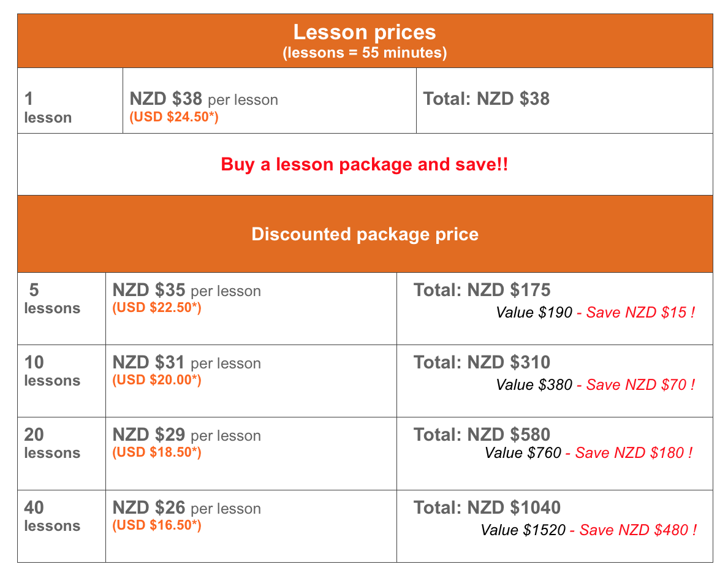The height and width of the screenshot is (575, 728).
Task: Click the "Save NZD $70 !" savings text
Action: [641, 385]
